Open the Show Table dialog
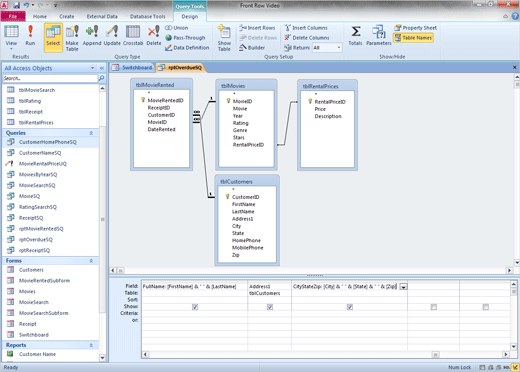 [224, 38]
